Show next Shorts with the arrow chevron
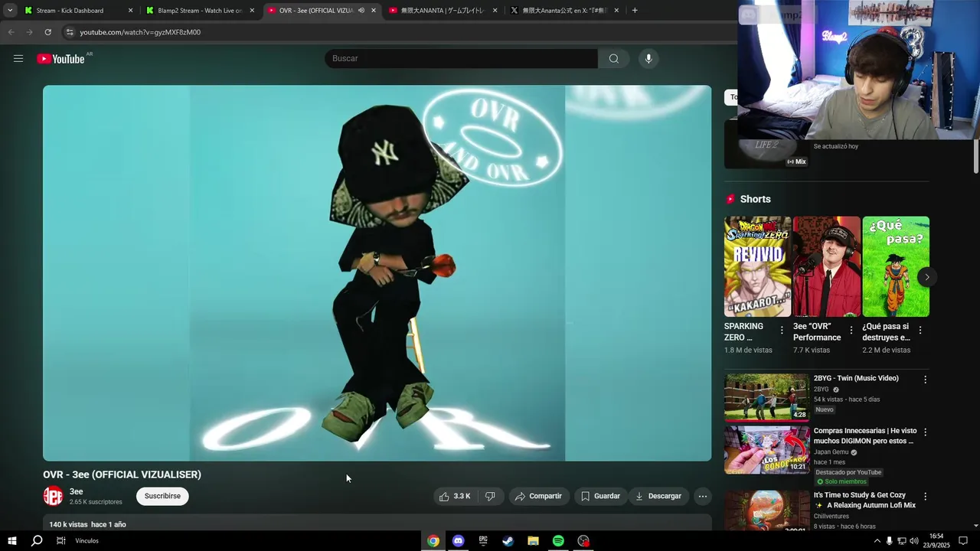This screenshot has width=980, height=551. point(926,277)
